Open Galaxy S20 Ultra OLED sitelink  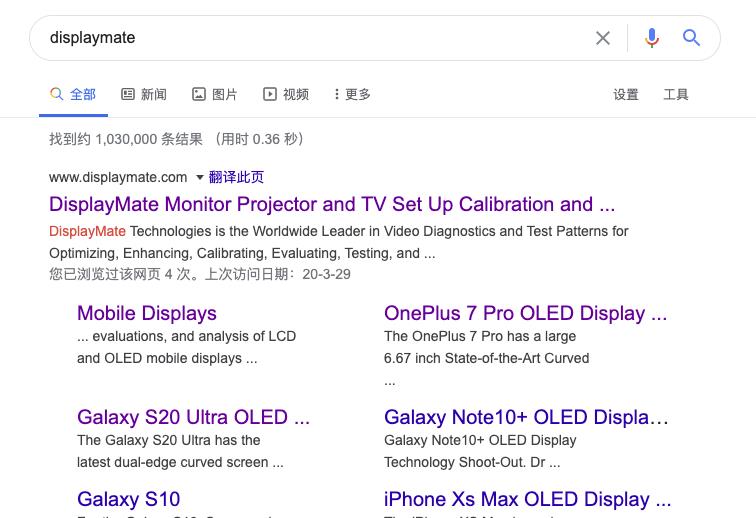193,417
